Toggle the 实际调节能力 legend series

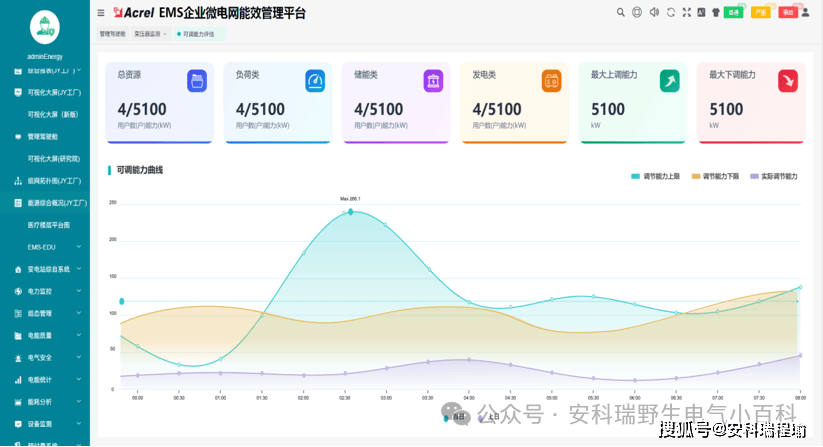coord(774,176)
